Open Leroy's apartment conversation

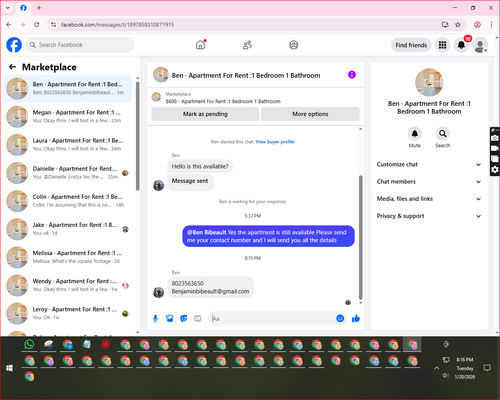tap(67, 313)
